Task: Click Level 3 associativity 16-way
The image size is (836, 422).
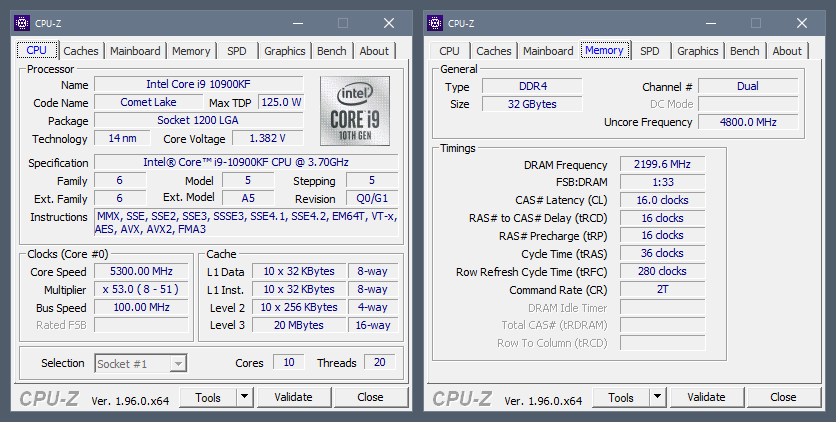Action: 373,325
